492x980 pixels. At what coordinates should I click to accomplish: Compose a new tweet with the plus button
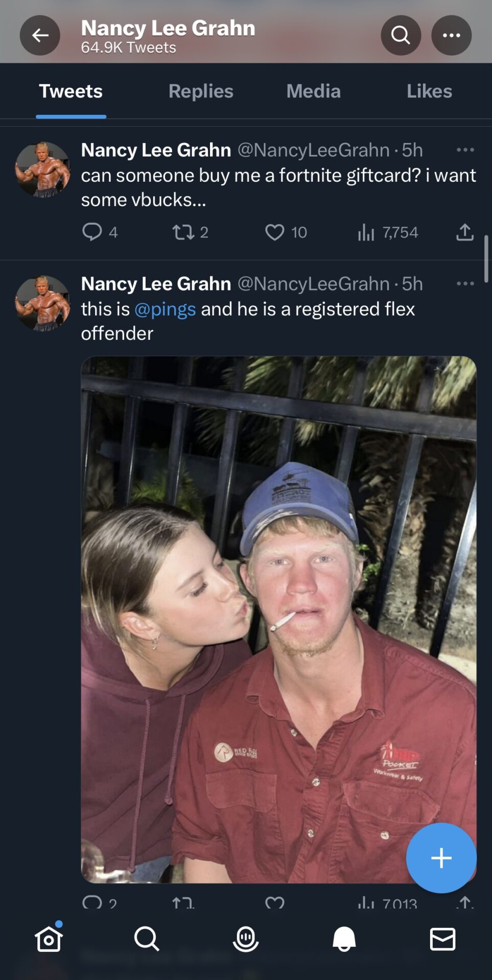click(441, 858)
